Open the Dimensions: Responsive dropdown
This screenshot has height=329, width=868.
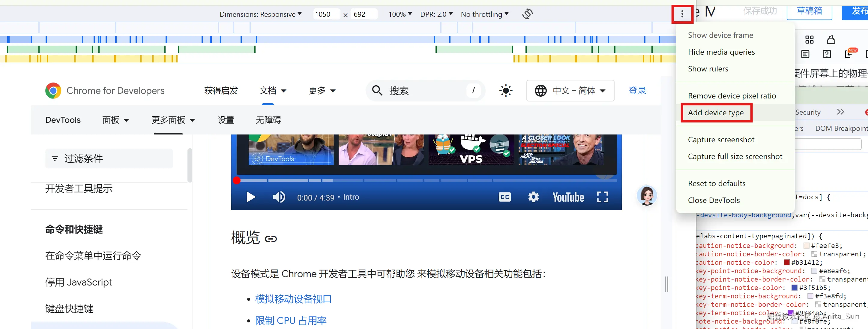pos(260,14)
